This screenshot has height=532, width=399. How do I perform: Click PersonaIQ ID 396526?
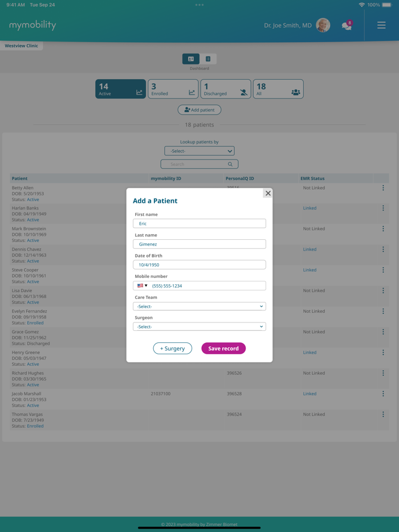(x=234, y=373)
